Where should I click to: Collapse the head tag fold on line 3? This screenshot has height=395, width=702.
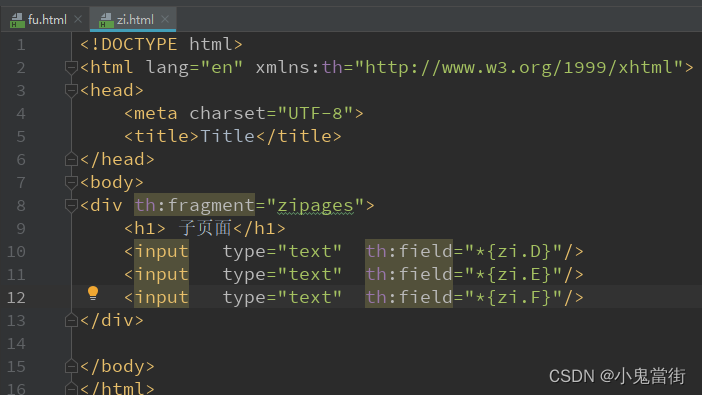pos(71,90)
